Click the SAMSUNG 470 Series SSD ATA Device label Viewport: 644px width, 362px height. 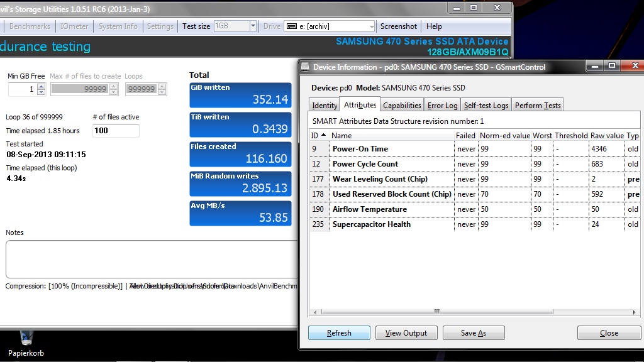point(422,41)
